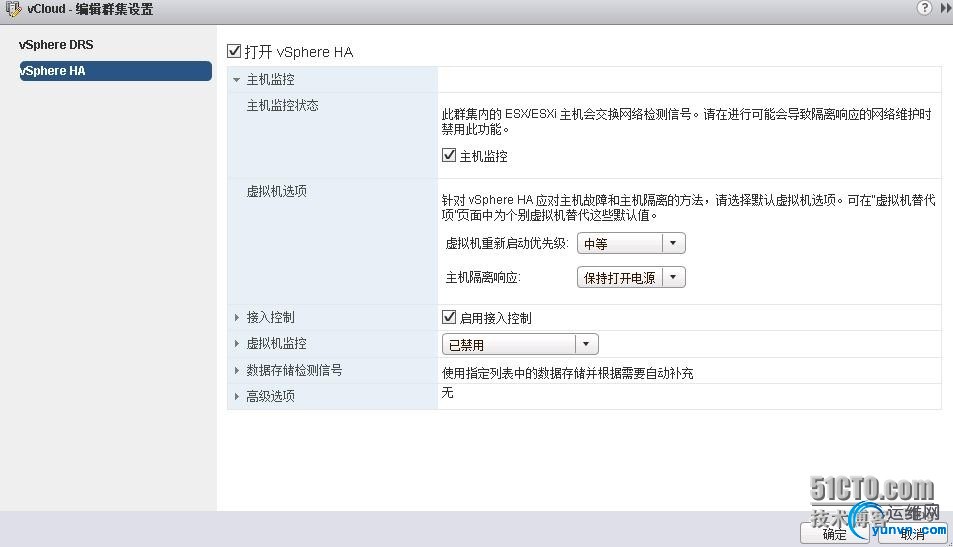
Task: Open the 虚拟机监控 dropdown showing 已禁用
Action: (x=520, y=345)
